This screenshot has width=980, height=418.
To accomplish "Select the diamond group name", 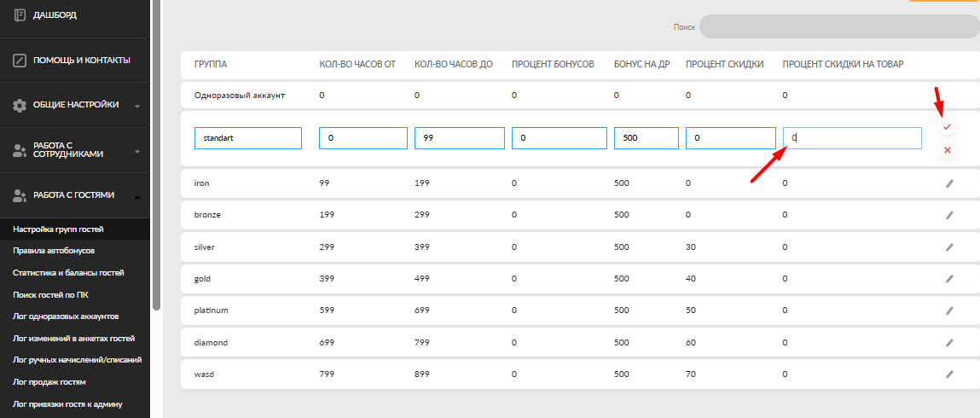I will (x=211, y=342).
